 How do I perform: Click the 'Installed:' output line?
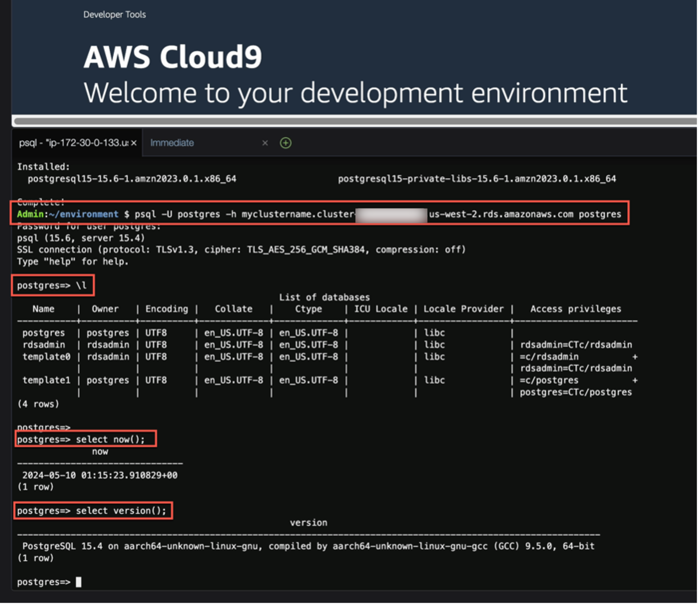click(44, 167)
